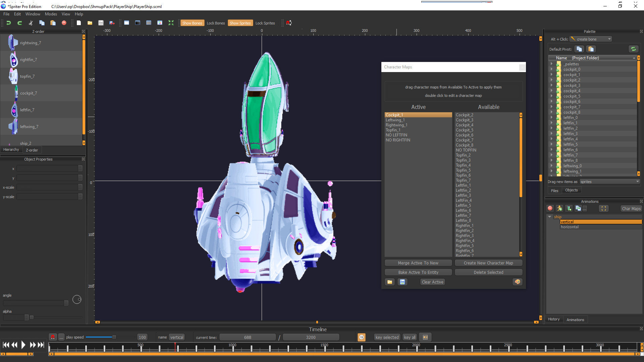Select the horizontal animation under ship
Image resolution: width=644 pixels, height=362 pixels.
569,227
